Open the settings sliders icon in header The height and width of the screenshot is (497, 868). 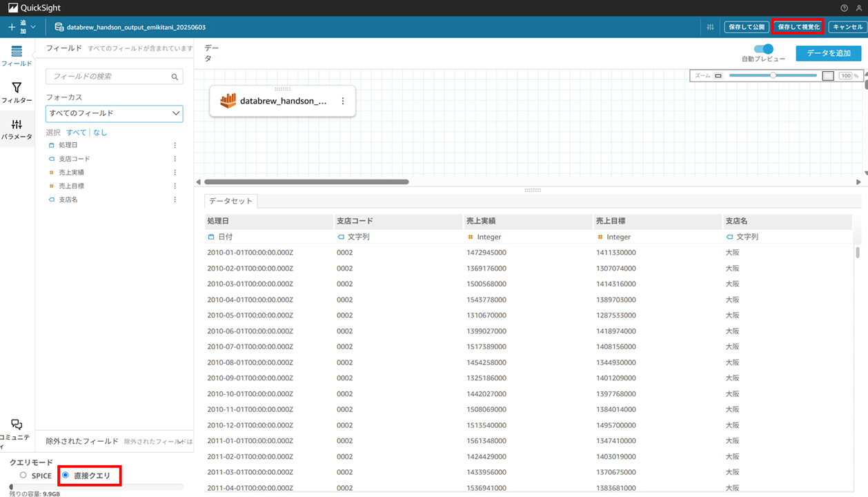710,27
